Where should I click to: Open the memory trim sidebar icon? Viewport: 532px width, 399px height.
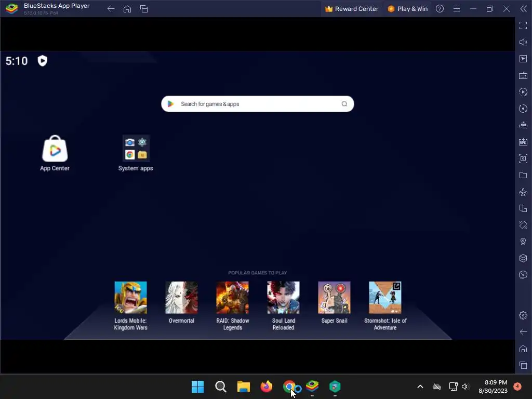pos(523,125)
